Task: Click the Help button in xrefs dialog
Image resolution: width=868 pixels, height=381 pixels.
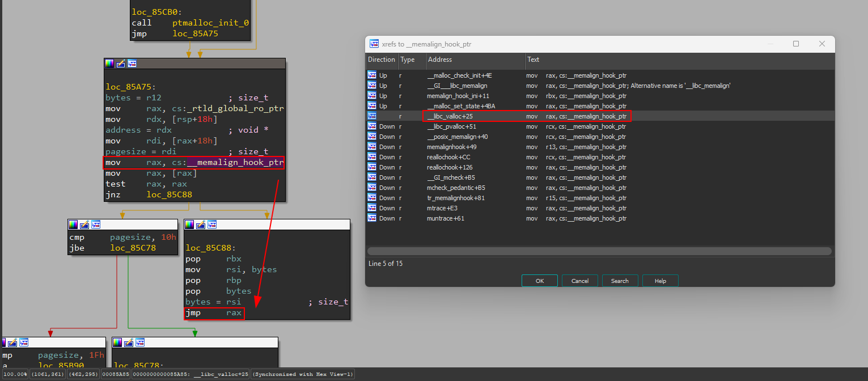Action: [660, 281]
